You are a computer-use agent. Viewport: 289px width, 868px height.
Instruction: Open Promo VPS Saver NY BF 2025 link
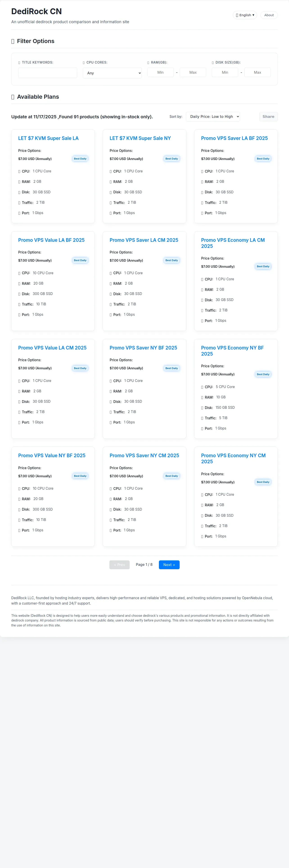[143, 348]
